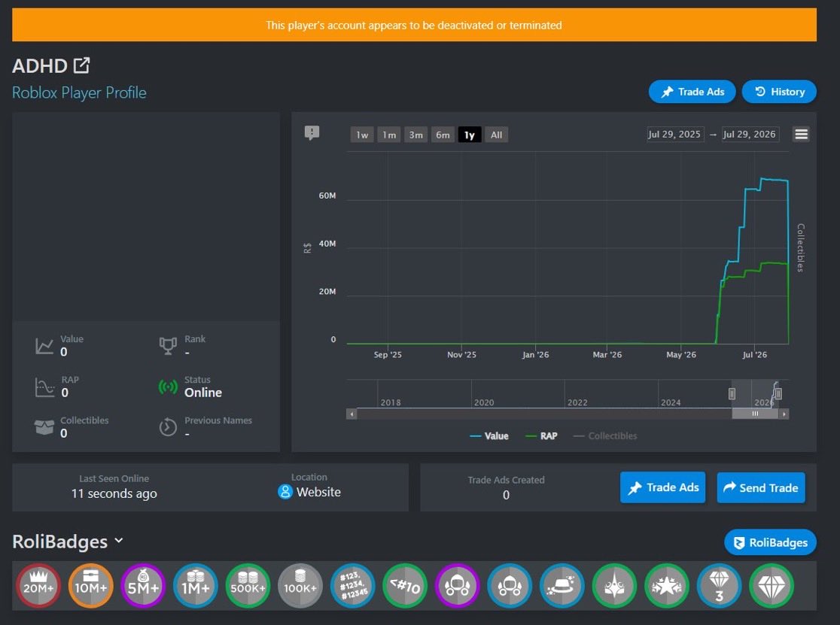Click the Collectibles box icon
This screenshot has height=625, width=840.
click(44, 427)
